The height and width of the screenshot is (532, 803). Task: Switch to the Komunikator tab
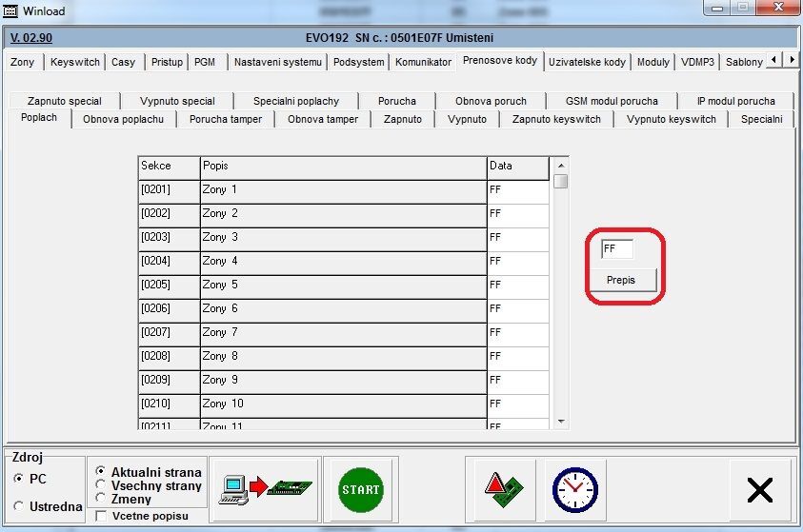pos(423,62)
